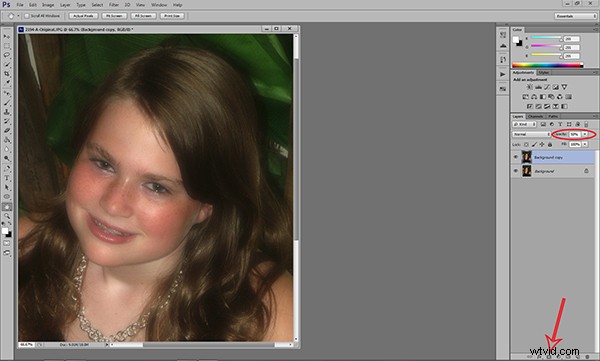
Task: Switch to the Styles tab
Action: point(544,72)
